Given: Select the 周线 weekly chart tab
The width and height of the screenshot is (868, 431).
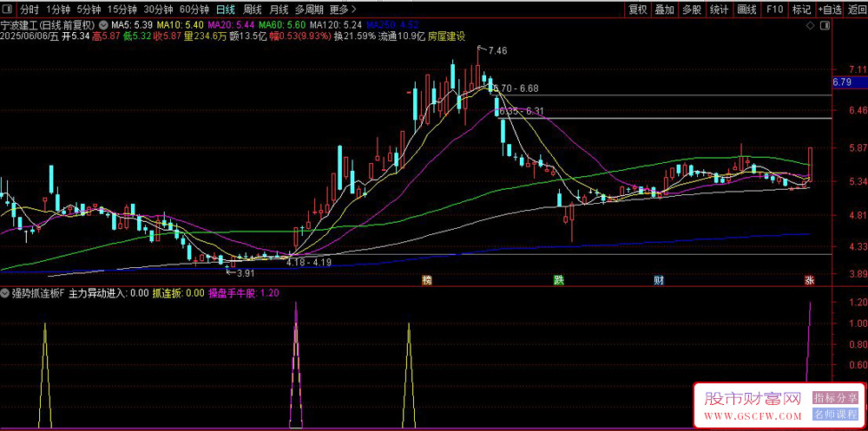Looking at the screenshot, I should click(252, 10).
